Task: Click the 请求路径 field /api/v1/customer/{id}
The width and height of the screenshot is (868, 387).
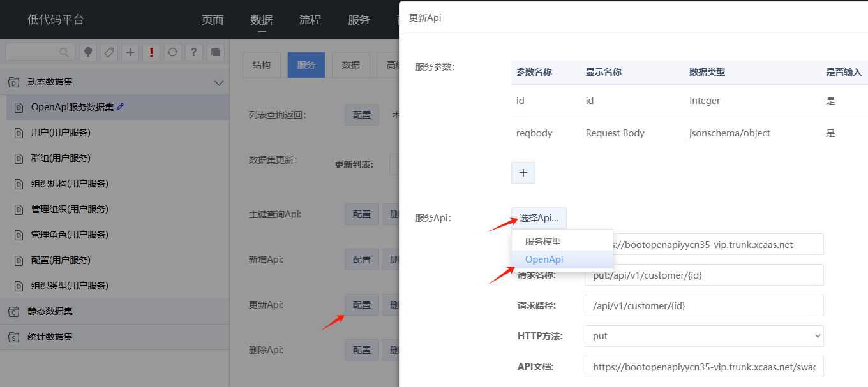Action: click(704, 305)
